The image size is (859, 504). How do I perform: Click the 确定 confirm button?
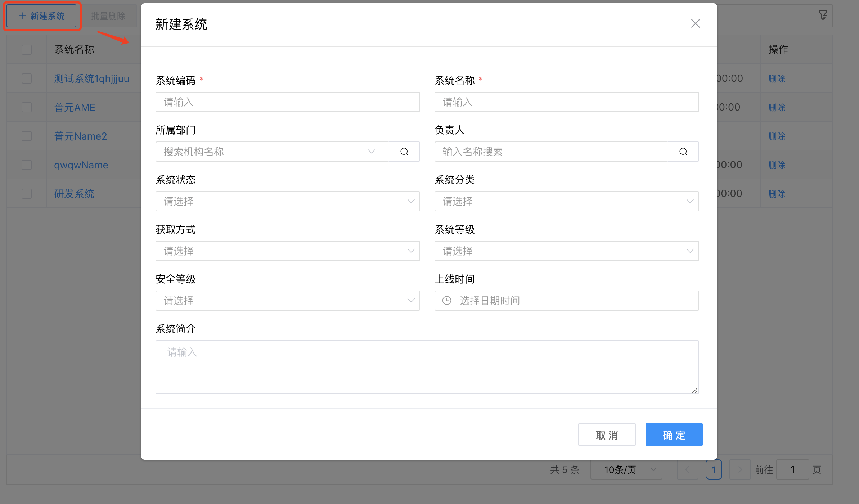point(674,435)
